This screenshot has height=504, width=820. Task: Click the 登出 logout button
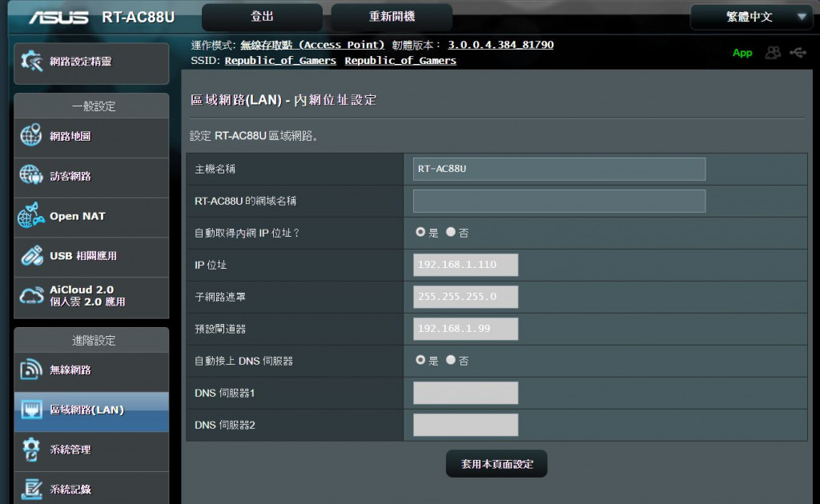coord(262,17)
